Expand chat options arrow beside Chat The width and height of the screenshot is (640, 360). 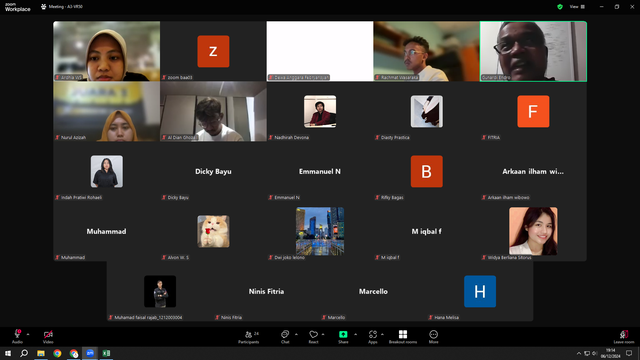[x=296, y=334]
